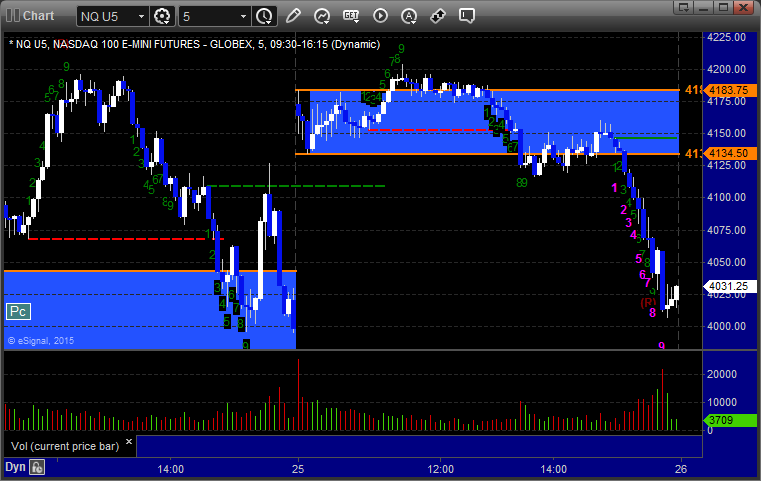Screen dimensions: 761x481
Task: Expand the NQ U5 symbol dropdown arrow
Action: pyautogui.click(x=141, y=17)
